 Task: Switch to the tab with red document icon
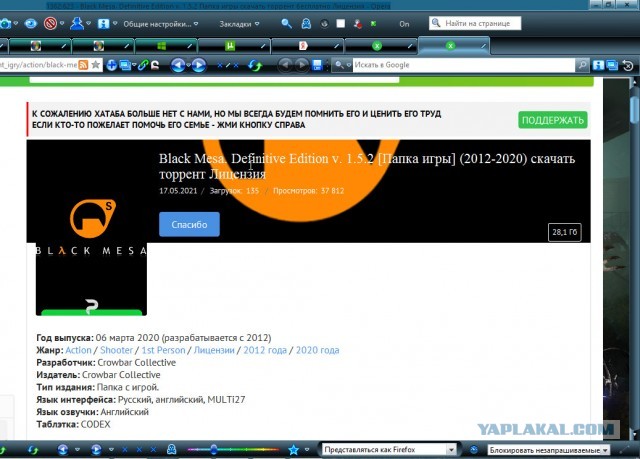(307, 46)
